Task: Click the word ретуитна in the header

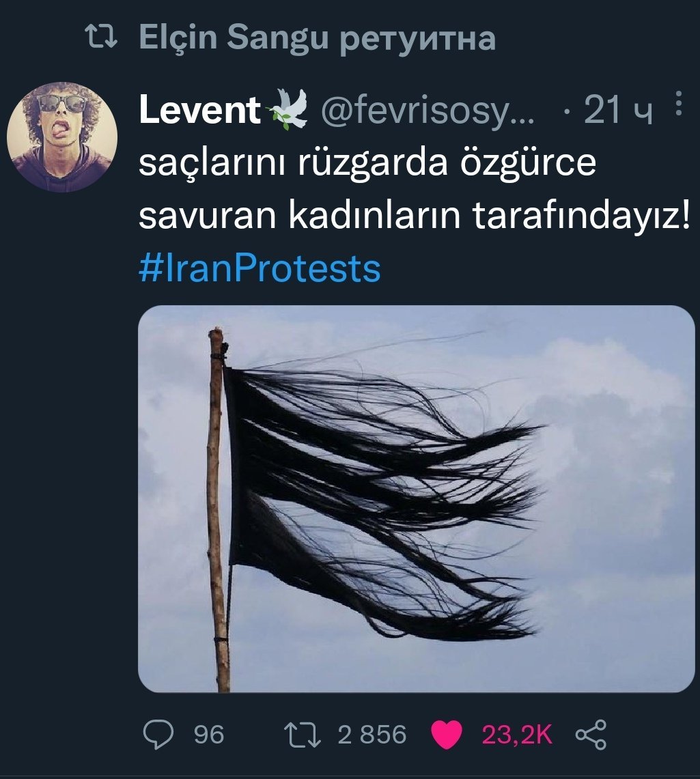Action: click(x=418, y=40)
